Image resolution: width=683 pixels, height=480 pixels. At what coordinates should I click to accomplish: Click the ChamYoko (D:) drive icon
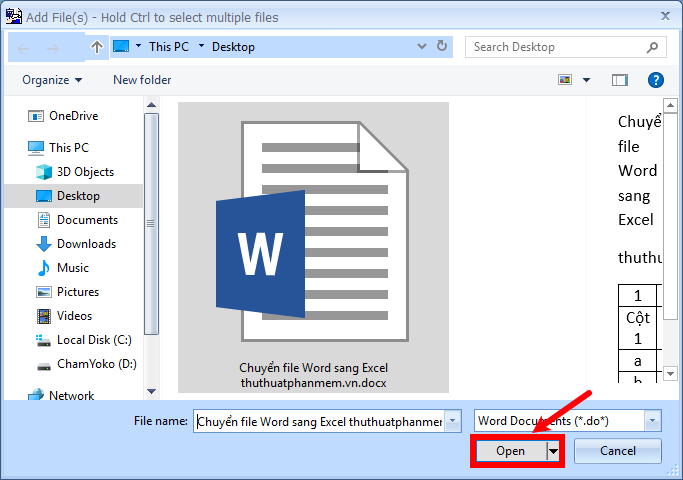pos(44,366)
